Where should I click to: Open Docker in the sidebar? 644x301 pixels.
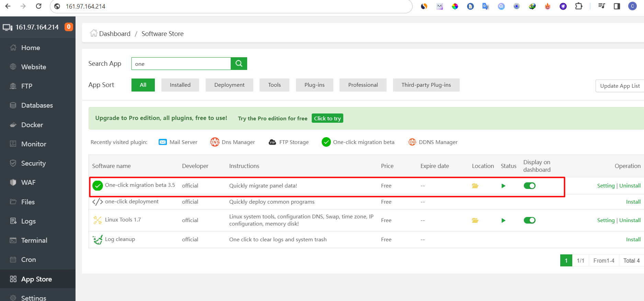click(32, 125)
